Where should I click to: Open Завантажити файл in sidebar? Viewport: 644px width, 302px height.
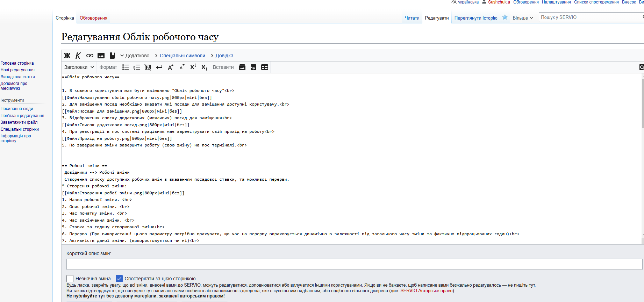pos(19,122)
